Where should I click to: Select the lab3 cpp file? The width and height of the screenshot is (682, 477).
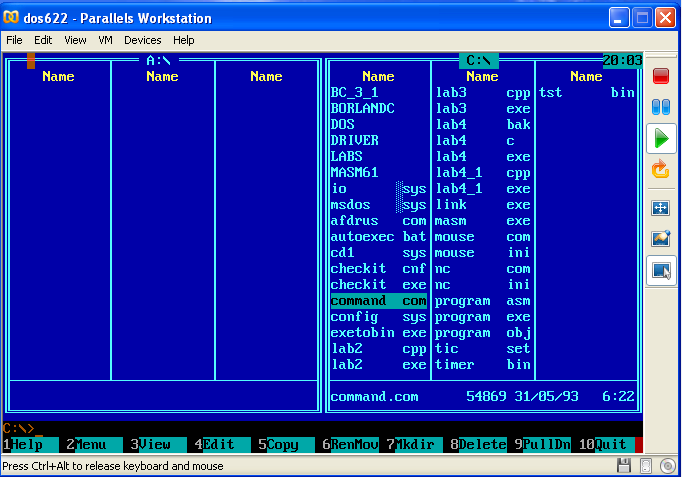[483, 93]
